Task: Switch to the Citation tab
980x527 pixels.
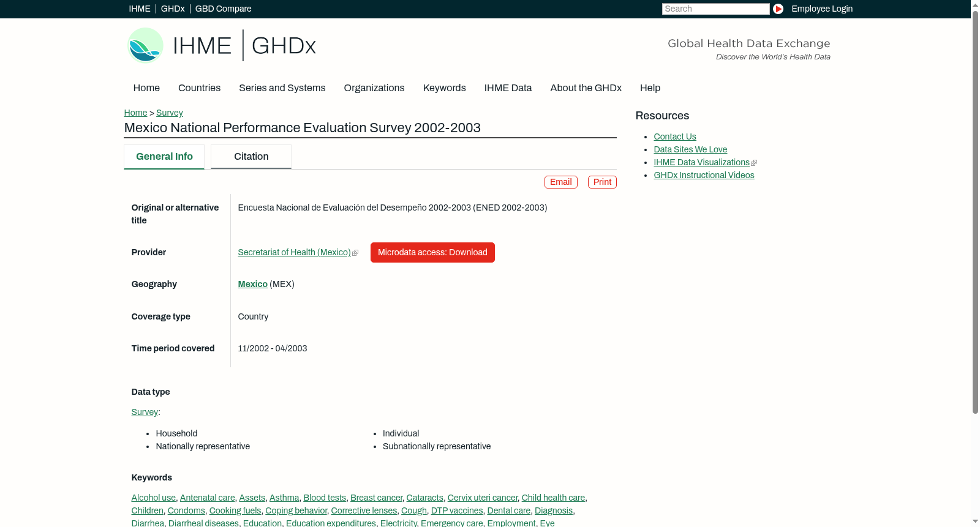Action: (x=251, y=157)
